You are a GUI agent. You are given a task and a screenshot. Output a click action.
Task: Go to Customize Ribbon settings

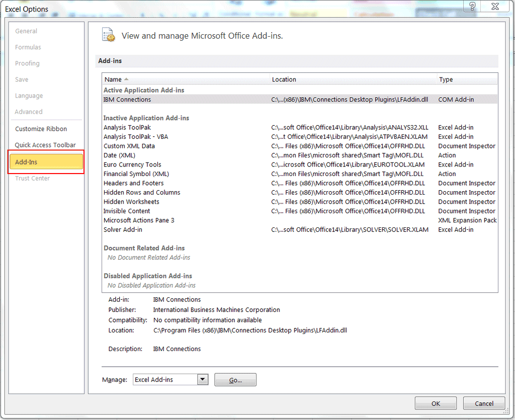[41, 129]
